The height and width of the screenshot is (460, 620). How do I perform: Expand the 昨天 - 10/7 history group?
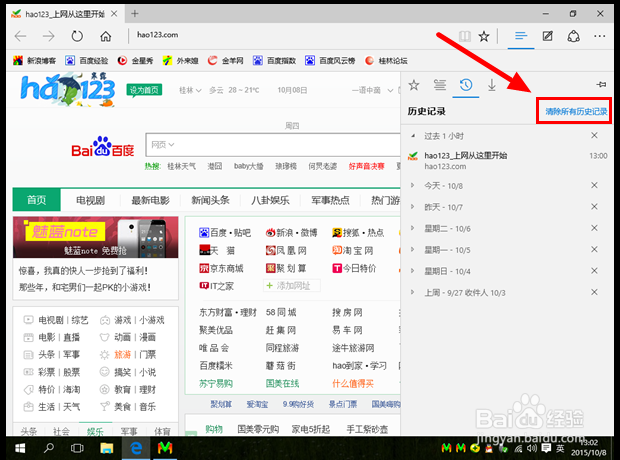(x=412, y=206)
